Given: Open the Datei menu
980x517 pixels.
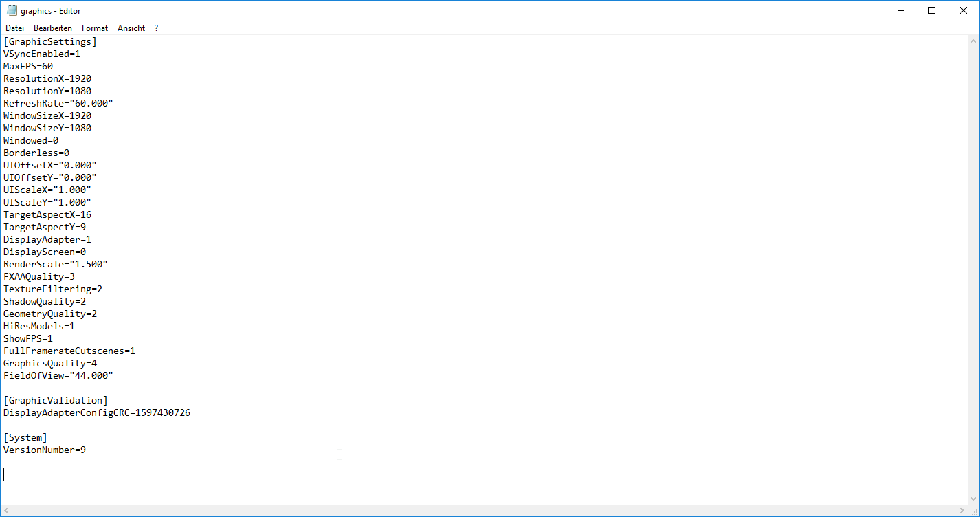Looking at the screenshot, I should 14,28.
